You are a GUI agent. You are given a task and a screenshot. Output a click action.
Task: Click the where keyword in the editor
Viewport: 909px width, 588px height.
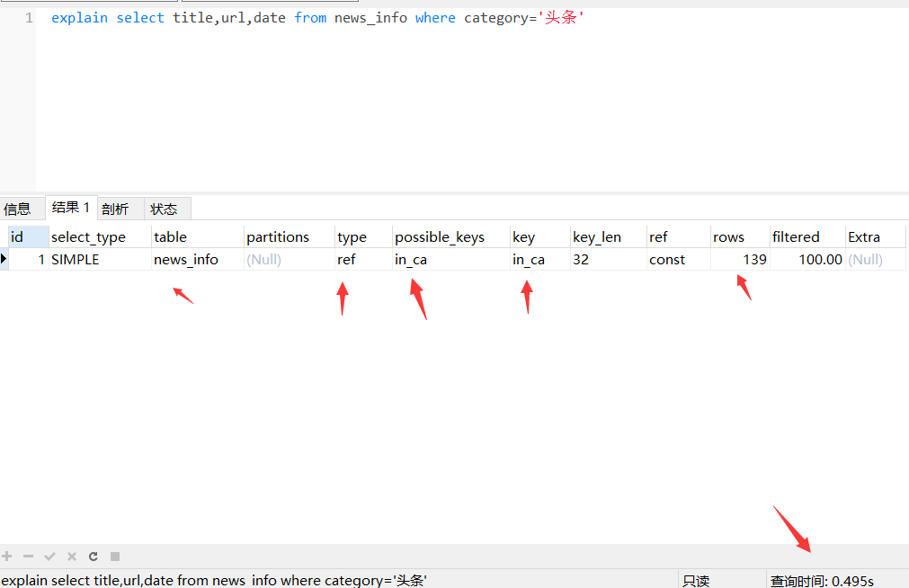click(435, 18)
